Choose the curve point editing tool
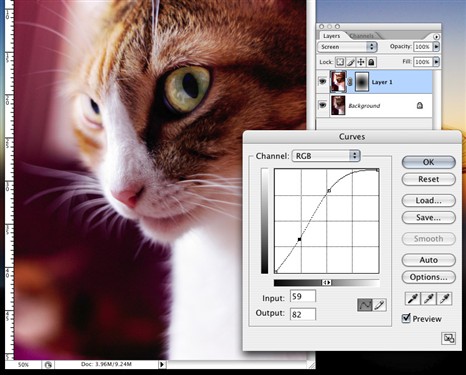Screen dimensions: 466x375 point(365,305)
